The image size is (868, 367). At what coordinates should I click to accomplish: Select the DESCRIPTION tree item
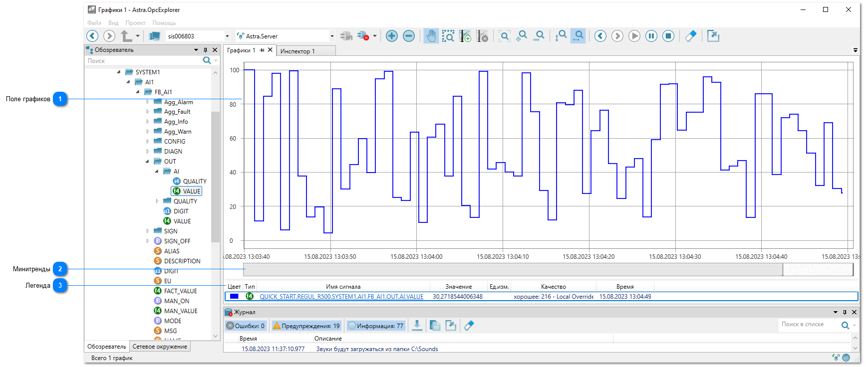[x=182, y=261]
